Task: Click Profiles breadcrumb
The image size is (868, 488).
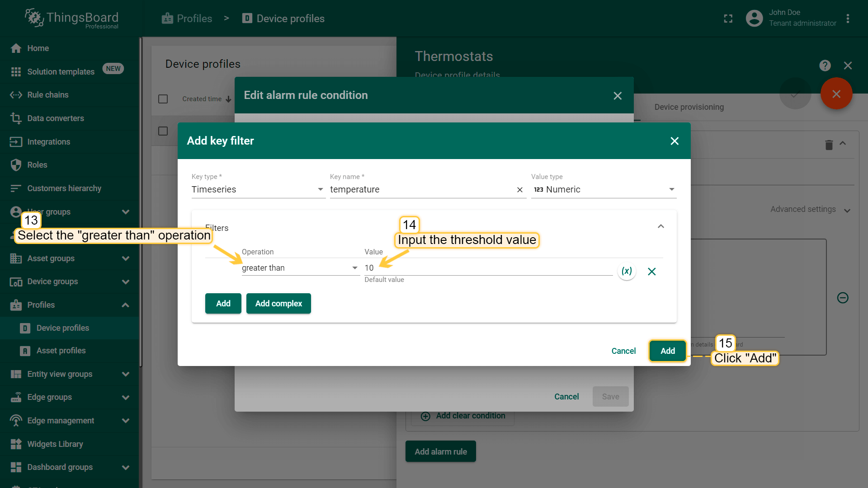Action: 187,19
